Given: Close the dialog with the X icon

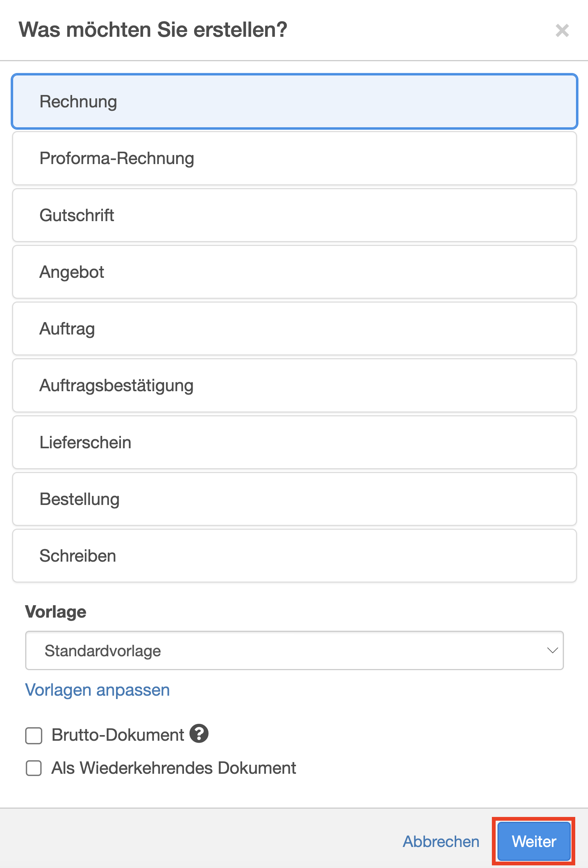Looking at the screenshot, I should coord(562,30).
